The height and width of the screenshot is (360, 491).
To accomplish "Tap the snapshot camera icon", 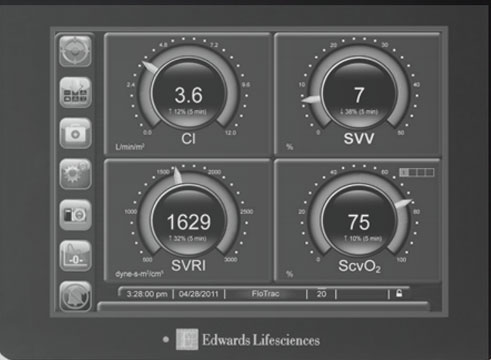I will point(75,215).
